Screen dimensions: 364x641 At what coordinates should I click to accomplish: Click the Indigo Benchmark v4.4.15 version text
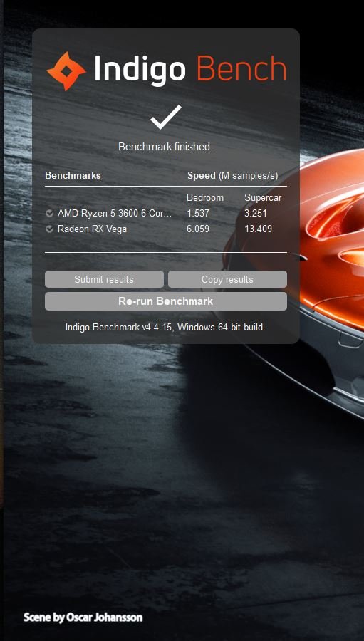click(x=165, y=328)
